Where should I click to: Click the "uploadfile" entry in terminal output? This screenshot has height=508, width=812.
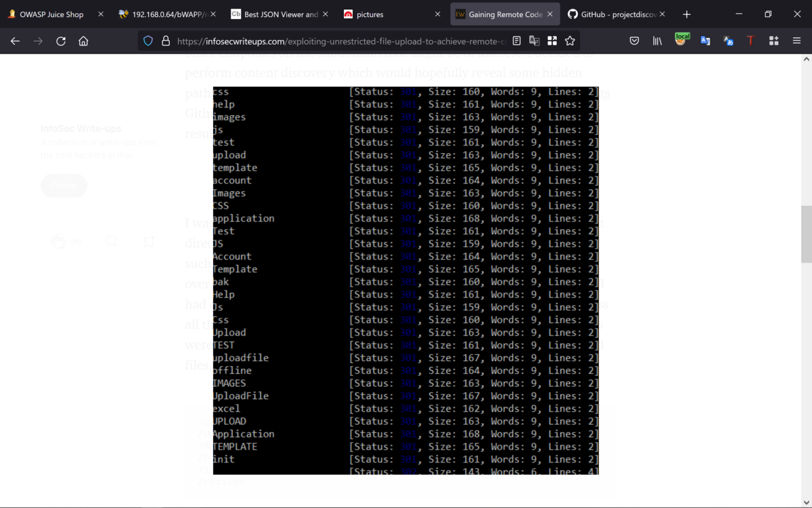pyautogui.click(x=241, y=358)
